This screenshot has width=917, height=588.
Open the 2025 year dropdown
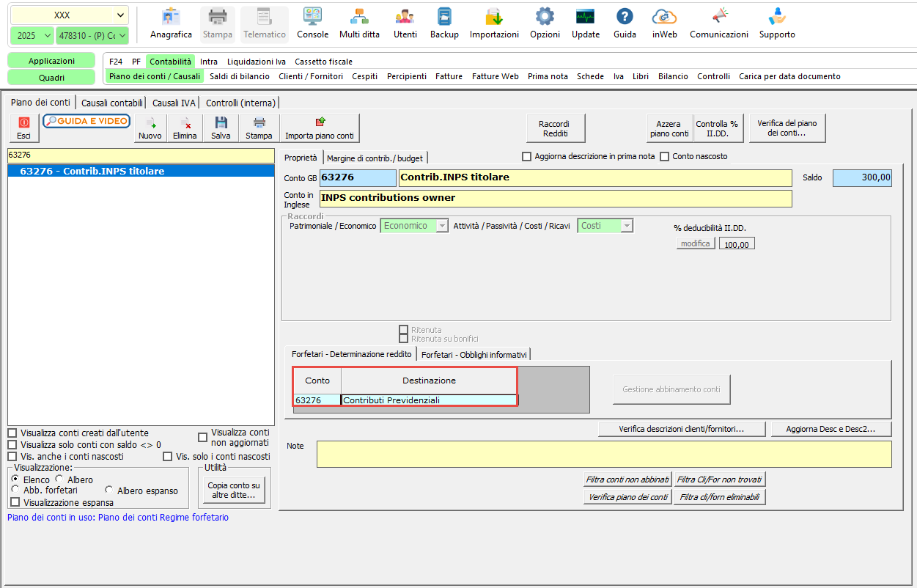pos(32,35)
